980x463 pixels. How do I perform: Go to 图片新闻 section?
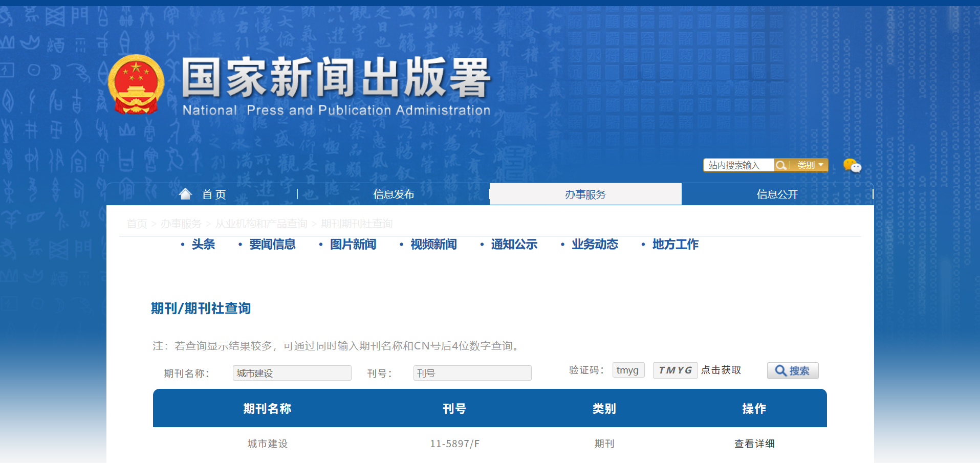pos(353,245)
